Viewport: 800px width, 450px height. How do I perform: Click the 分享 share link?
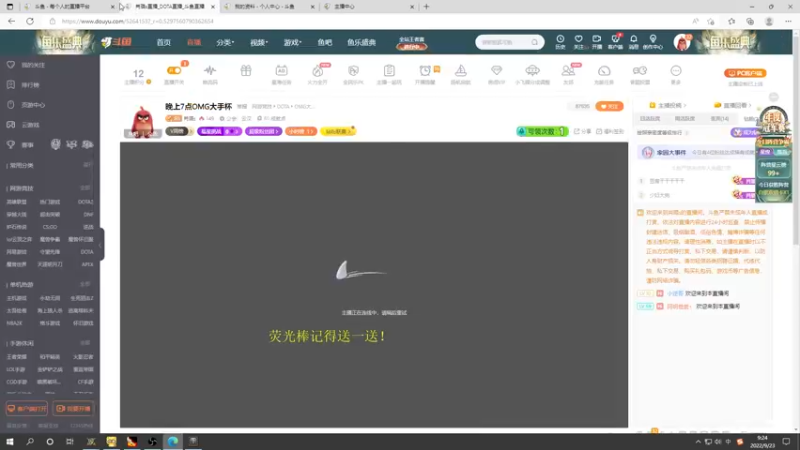coord(583,132)
